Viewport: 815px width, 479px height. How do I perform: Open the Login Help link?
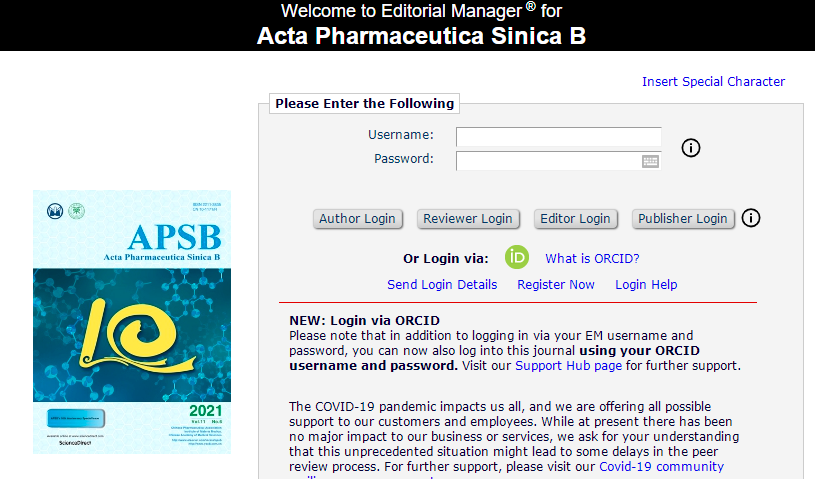point(646,285)
